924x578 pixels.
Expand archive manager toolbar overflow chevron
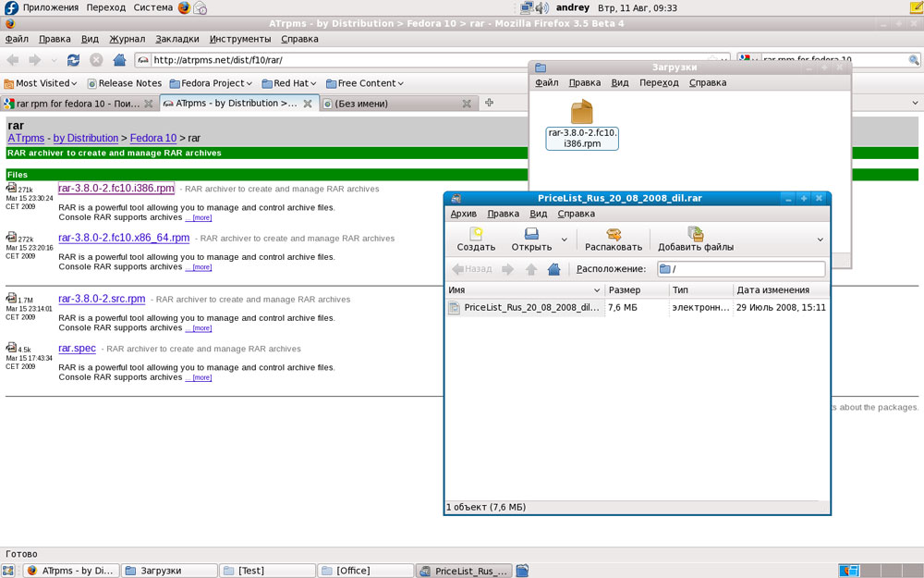tap(820, 240)
